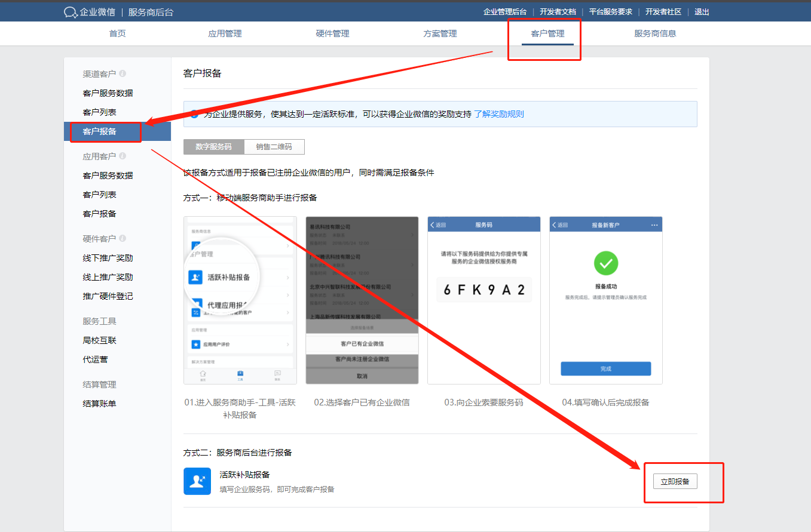Click caption 04.填写确认后完成报备
Image resolution: width=811 pixels, height=532 pixels.
coord(605,402)
